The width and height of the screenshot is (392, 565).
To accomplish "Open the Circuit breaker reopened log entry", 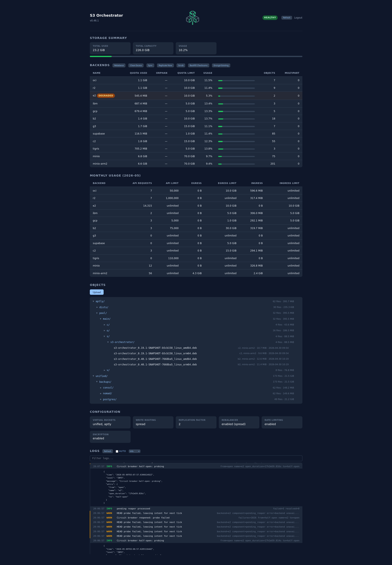I will pyautogui.click(x=196, y=518).
